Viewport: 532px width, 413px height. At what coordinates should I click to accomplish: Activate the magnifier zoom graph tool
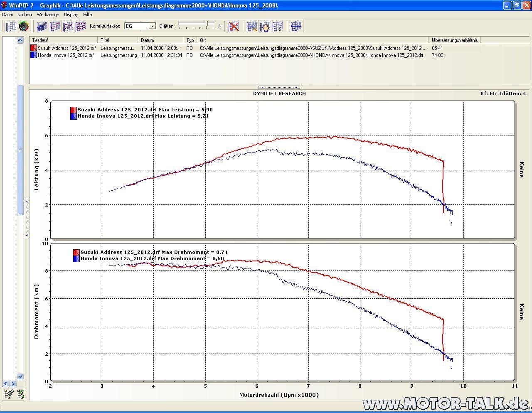pyautogui.click(x=251, y=26)
